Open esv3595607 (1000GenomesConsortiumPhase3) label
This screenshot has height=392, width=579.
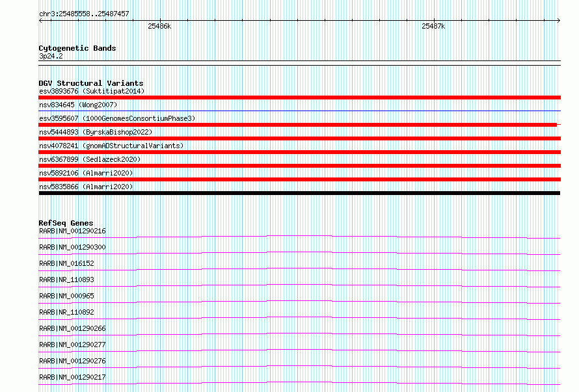point(117,118)
